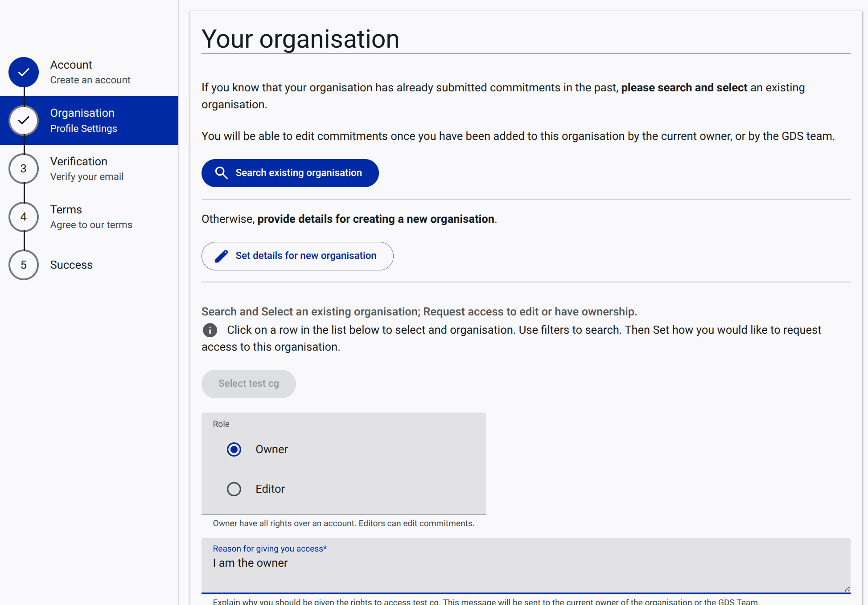Image resolution: width=868 pixels, height=605 pixels.
Task: Click the Account step checkmark circle
Action: click(24, 72)
